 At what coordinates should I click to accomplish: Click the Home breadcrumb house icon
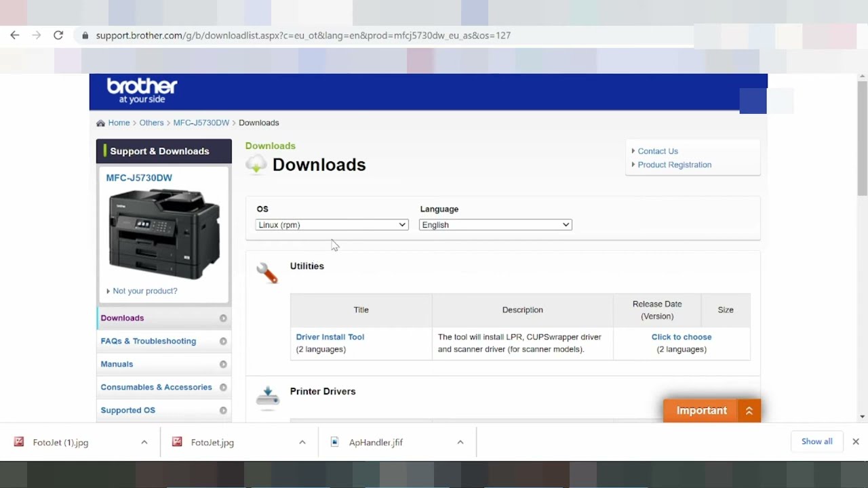click(x=100, y=123)
